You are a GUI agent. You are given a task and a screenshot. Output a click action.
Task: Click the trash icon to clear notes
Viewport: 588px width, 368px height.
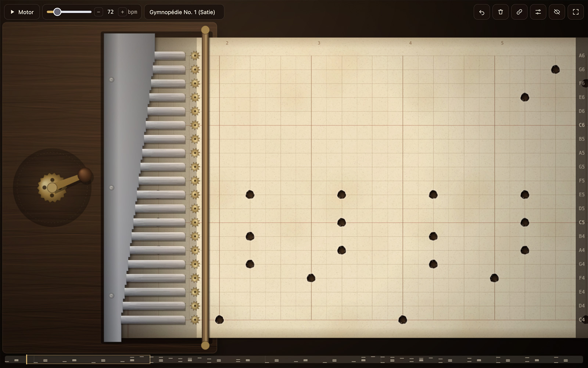click(x=501, y=12)
